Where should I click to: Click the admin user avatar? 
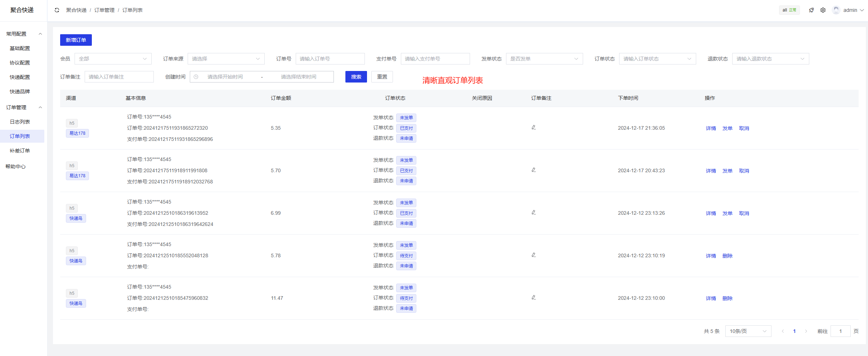(x=836, y=10)
